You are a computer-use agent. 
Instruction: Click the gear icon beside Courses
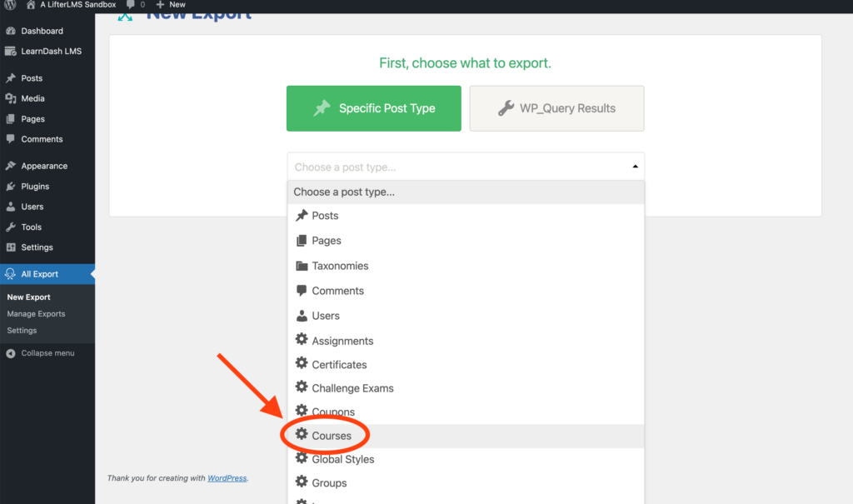point(302,434)
